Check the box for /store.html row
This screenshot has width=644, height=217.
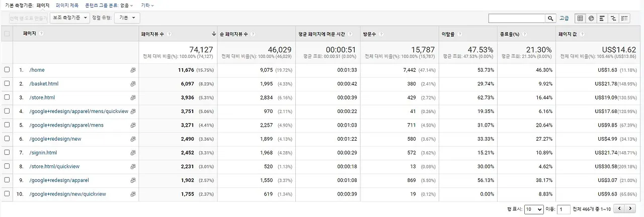pos(7,97)
